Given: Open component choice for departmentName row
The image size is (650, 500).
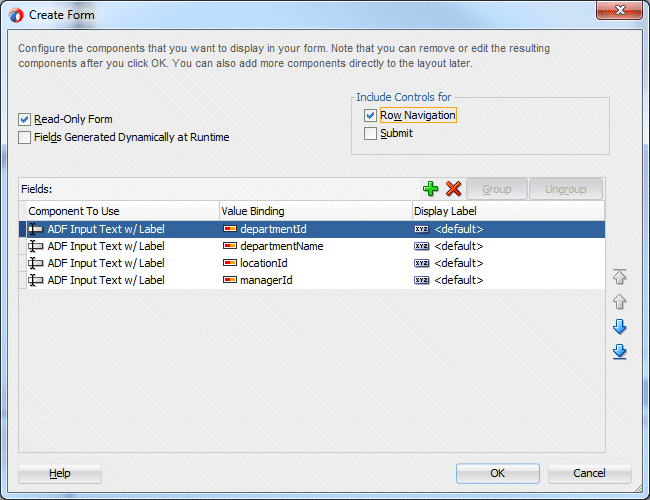Looking at the screenshot, I should [x=123, y=246].
